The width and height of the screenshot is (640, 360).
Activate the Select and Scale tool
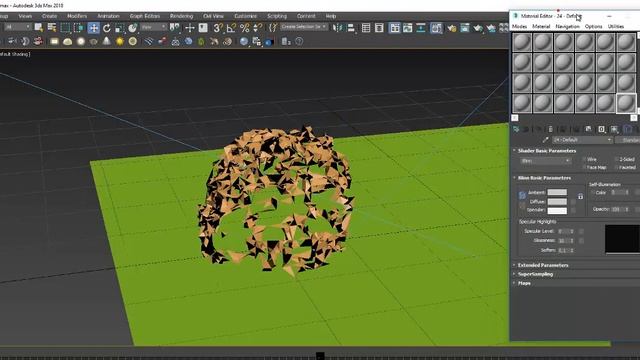point(119,28)
